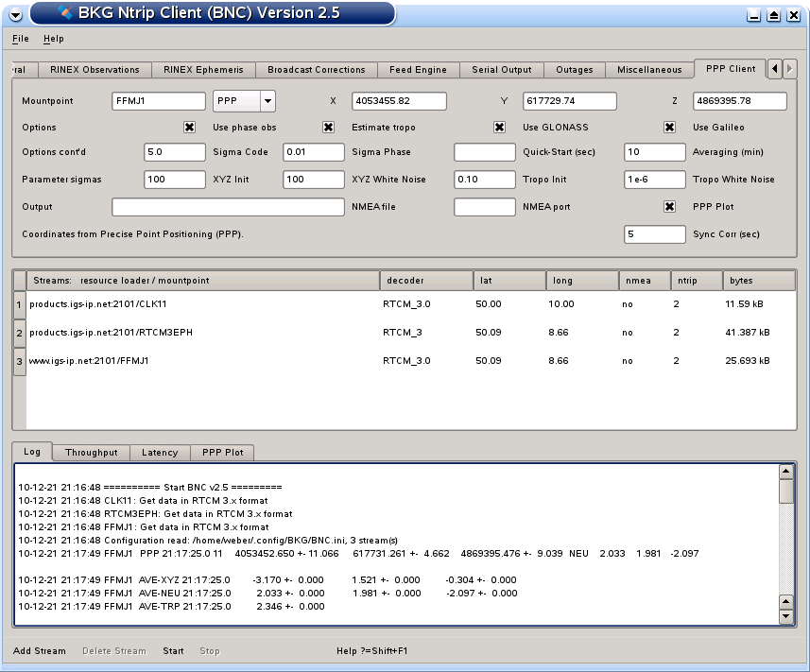This screenshot has width=810, height=672.
Task: Toggle the Use phase obs checkbox
Action: [x=189, y=128]
